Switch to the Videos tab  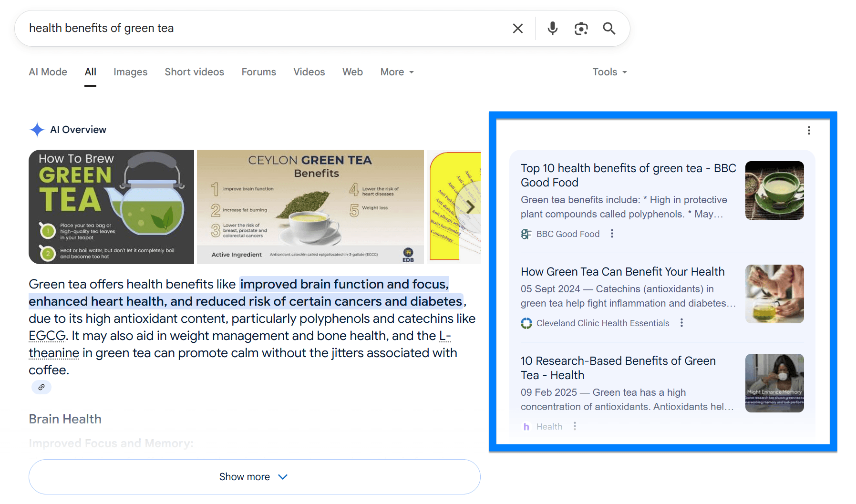pos(309,72)
